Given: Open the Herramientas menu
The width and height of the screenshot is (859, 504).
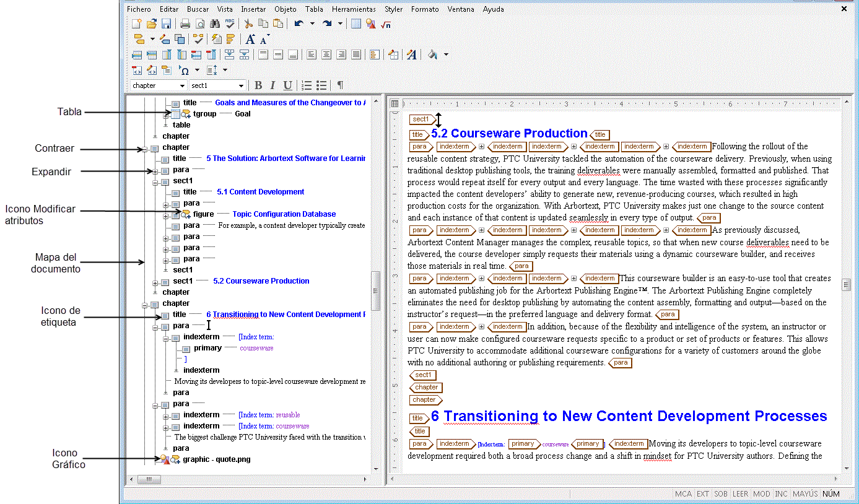Looking at the screenshot, I should tap(354, 9).
